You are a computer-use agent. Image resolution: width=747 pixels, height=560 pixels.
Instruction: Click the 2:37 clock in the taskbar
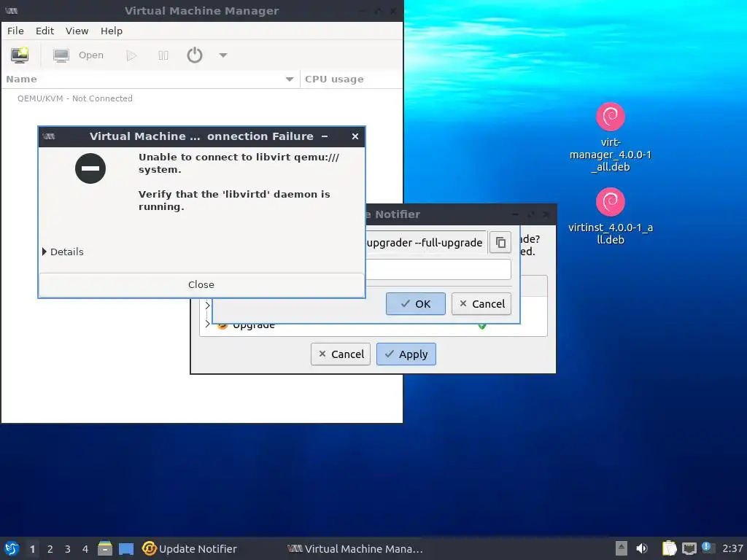[x=732, y=548]
